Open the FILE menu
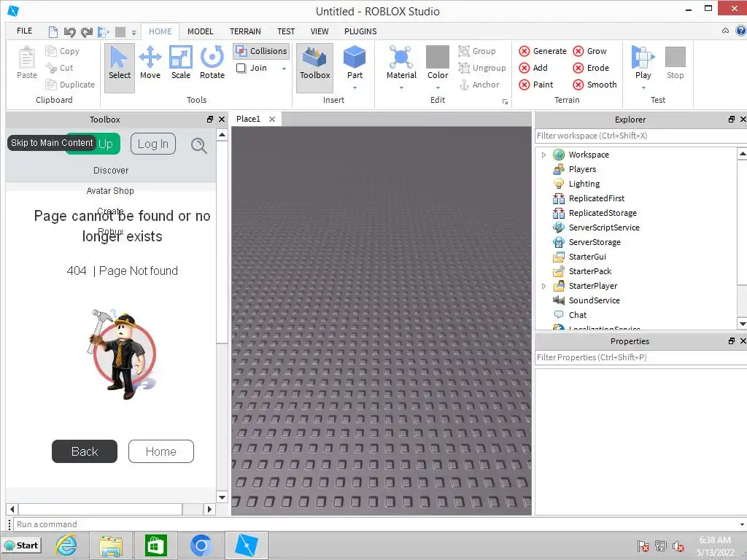 point(24,31)
